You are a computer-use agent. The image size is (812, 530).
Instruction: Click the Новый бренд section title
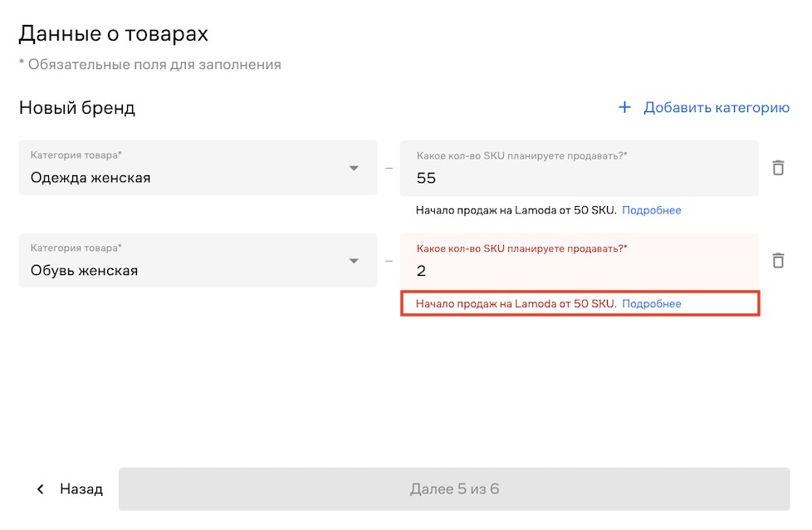point(77,108)
